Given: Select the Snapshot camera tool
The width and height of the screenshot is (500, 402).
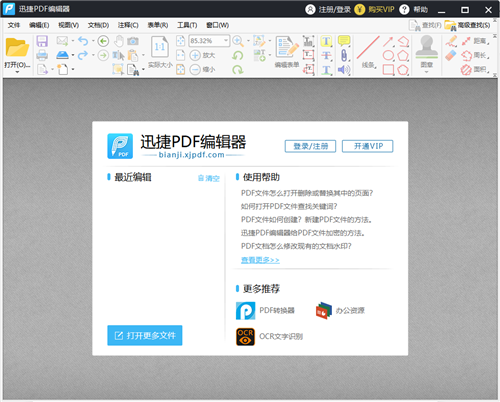Looking at the screenshot, I should tap(133, 41).
